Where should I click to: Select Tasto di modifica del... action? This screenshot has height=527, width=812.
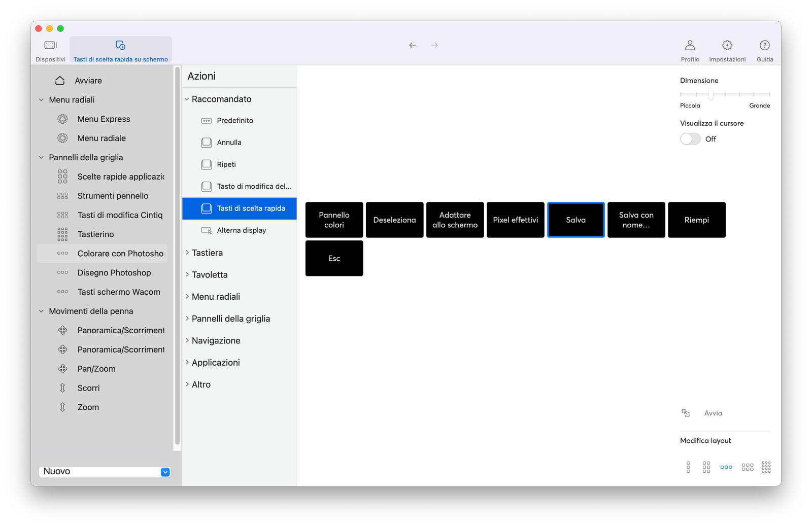[x=240, y=186]
